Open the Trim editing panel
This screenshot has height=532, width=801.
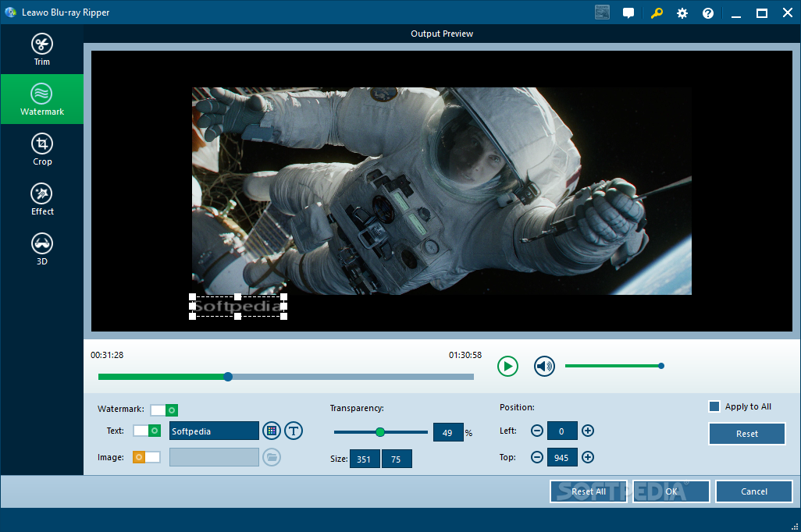point(42,49)
